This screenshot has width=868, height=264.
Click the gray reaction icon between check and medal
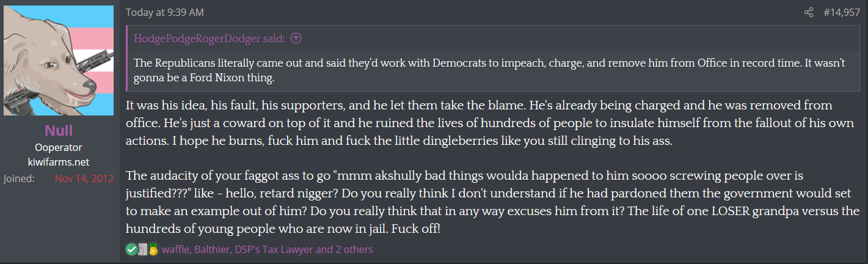[x=142, y=249]
